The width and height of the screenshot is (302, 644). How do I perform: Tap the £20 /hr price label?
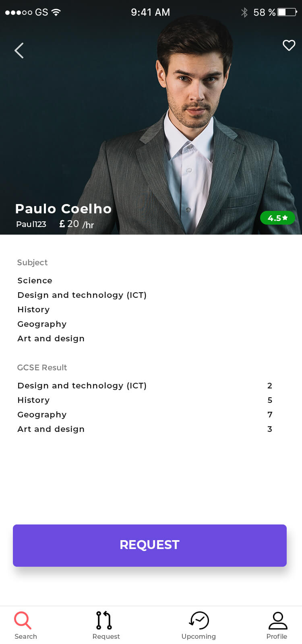77,224
